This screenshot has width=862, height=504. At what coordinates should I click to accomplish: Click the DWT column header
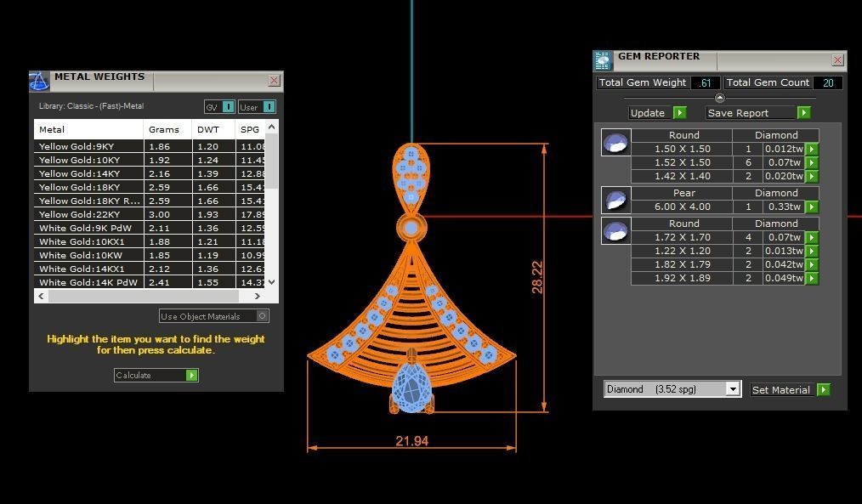pos(214,130)
